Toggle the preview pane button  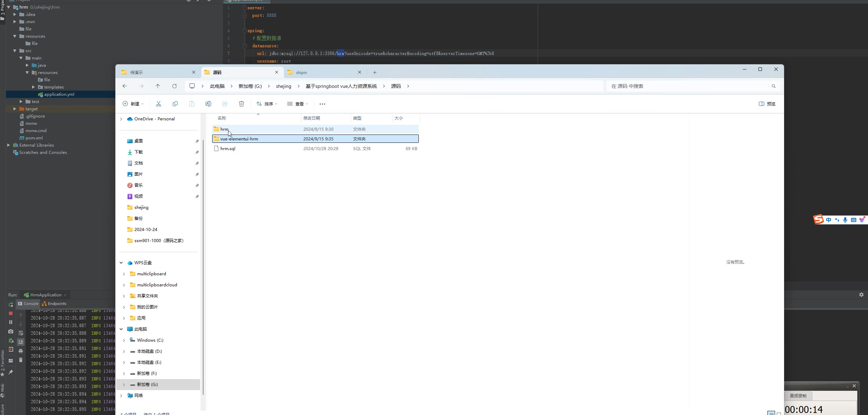(x=767, y=104)
